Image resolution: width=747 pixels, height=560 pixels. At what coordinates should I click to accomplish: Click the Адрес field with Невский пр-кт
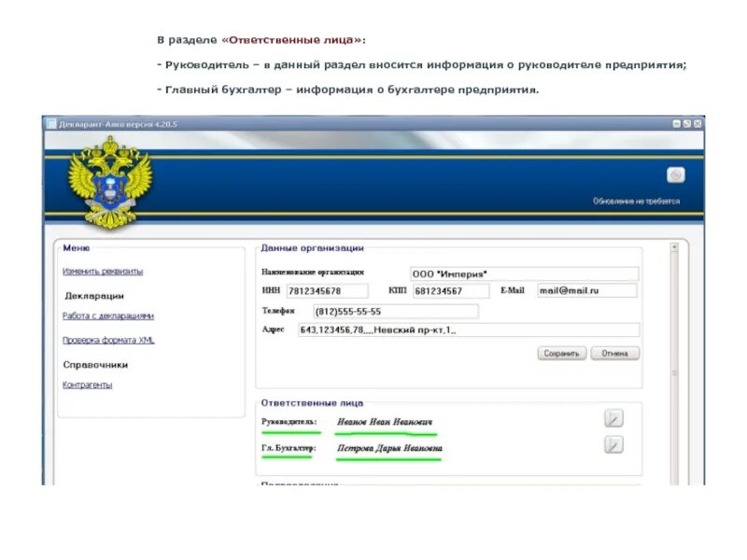click(x=469, y=330)
